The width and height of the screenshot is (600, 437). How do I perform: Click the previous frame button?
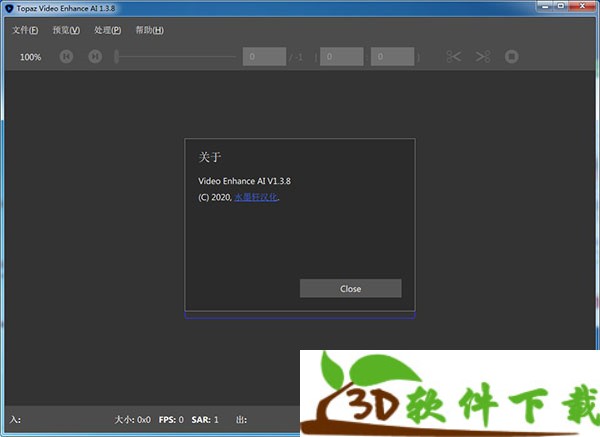[66, 57]
